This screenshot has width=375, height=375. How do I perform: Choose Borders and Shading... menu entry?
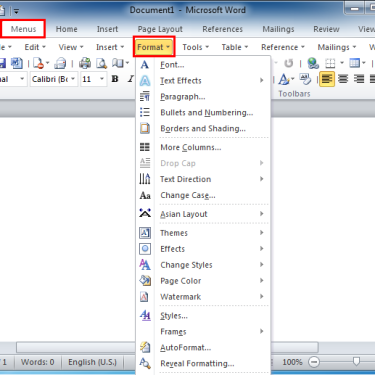[x=203, y=129]
